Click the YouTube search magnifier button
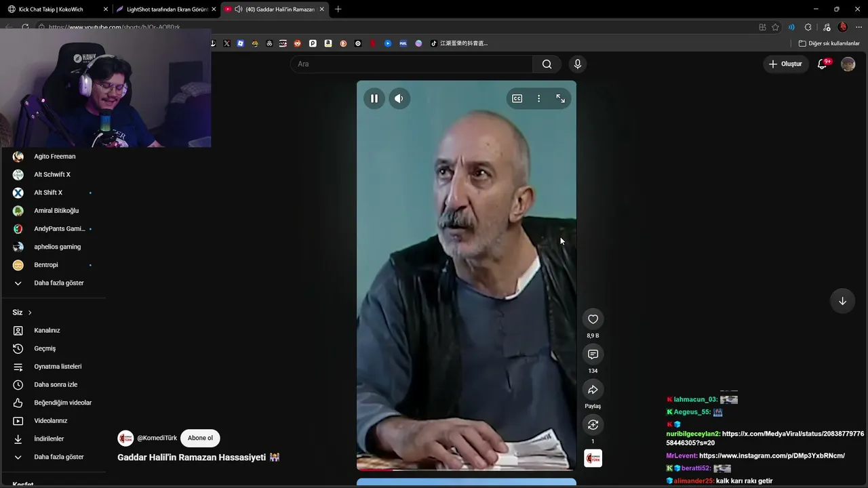 (547, 64)
